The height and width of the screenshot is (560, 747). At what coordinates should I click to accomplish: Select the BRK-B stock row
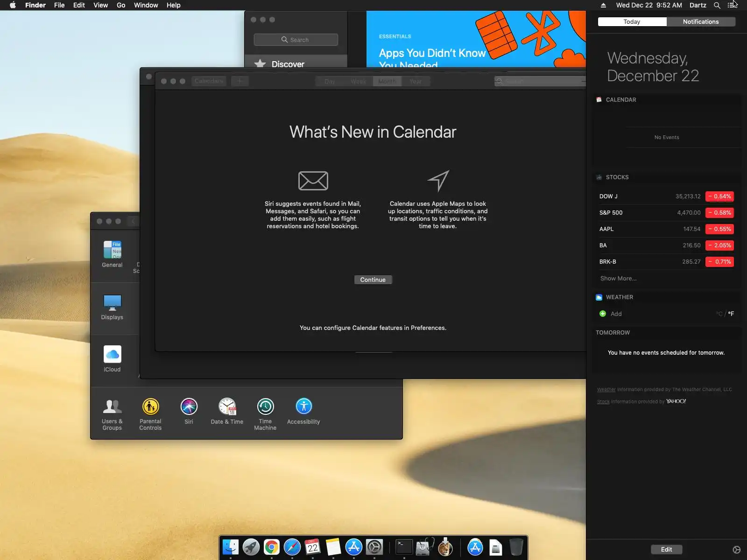(666, 262)
